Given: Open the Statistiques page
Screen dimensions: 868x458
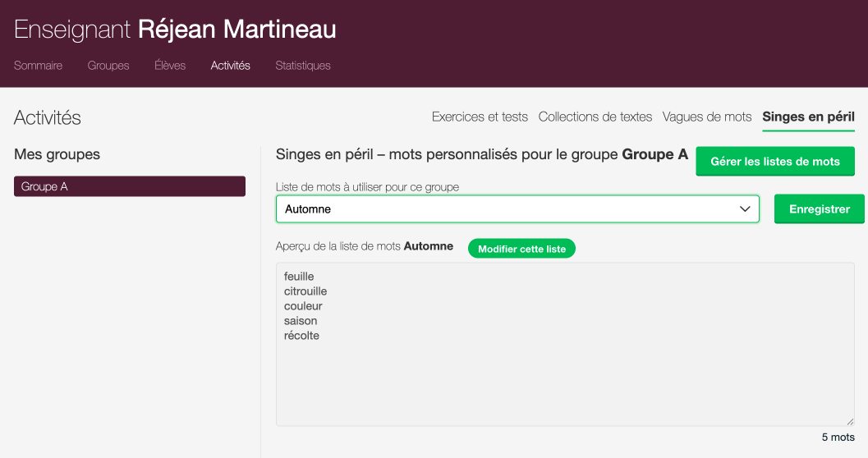Looking at the screenshot, I should (303, 66).
